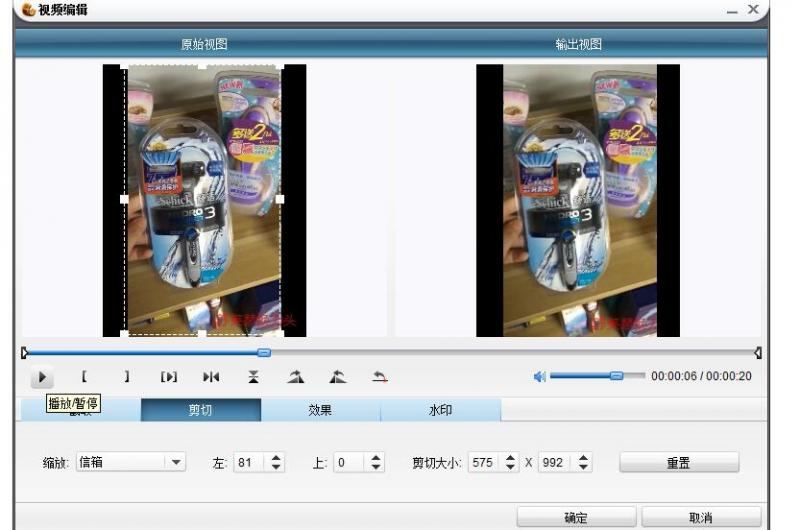This screenshot has width=800, height=530.
Task: Cancel with the 取消 button
Action: click(x=701, y=517)
